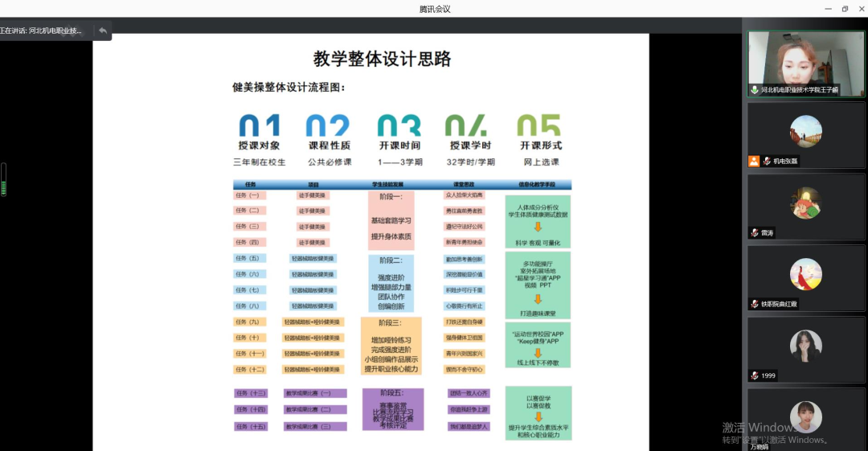Click the 教学成果比赛（三） cell
868x451 pixels.
(316, 427)
